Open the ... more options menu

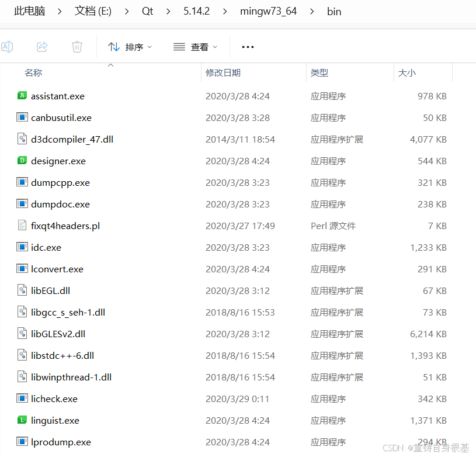(247, 47)
